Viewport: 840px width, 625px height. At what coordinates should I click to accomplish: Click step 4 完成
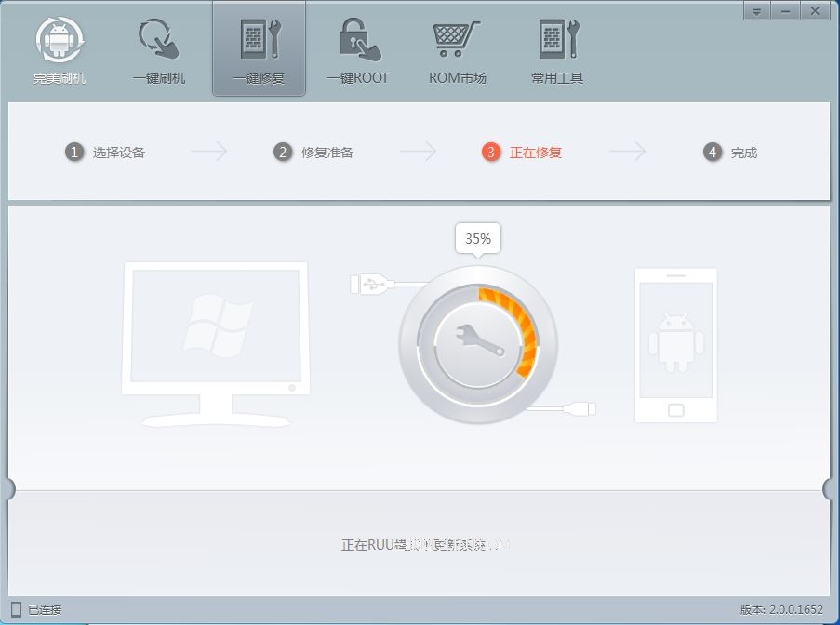[729, 153]
